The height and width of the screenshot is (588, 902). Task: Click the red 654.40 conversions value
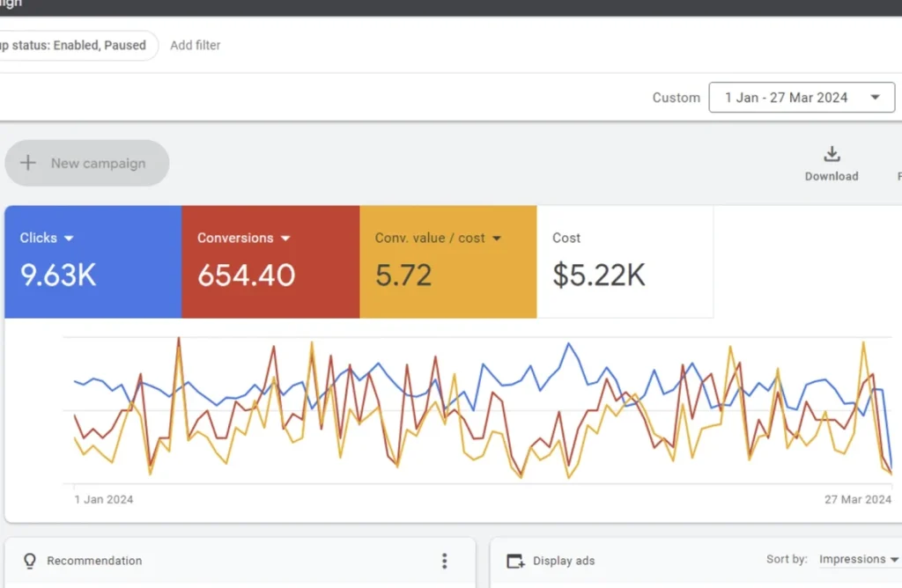click(x=246, y=275)
